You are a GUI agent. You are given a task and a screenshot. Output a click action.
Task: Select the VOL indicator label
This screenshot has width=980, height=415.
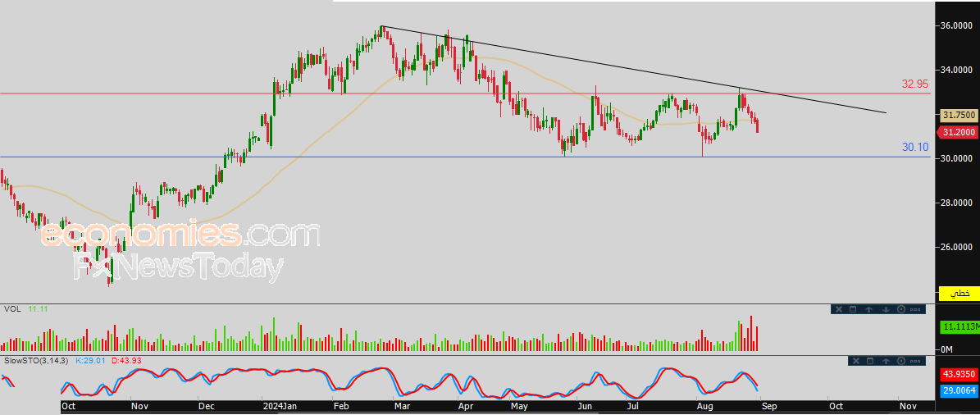(11, 309)
